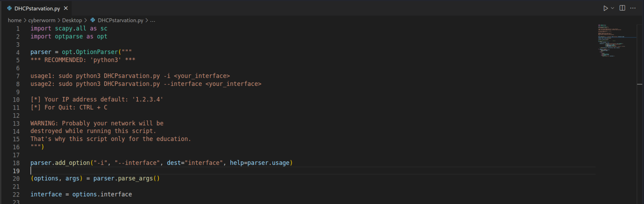644x204 pixels.
Task: Place cursor on 'import scapy.all as sc' line
Action: 69,29
